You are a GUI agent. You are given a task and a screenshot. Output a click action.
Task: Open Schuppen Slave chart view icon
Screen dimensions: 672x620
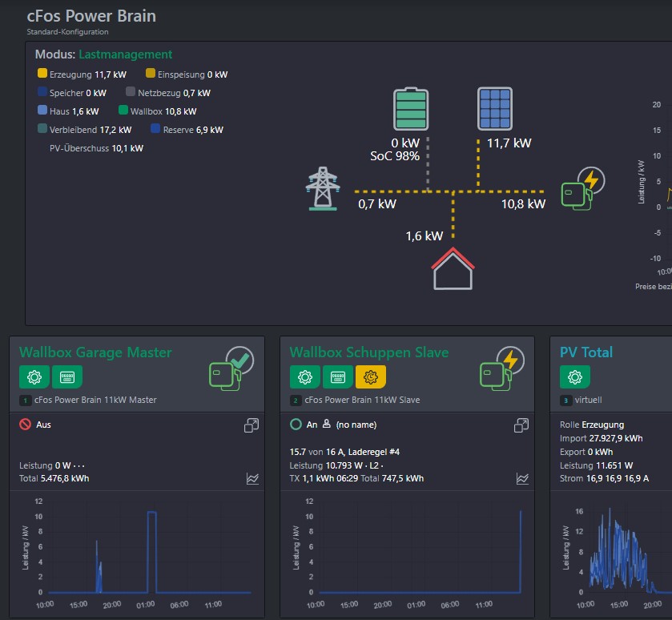[522, 478]
